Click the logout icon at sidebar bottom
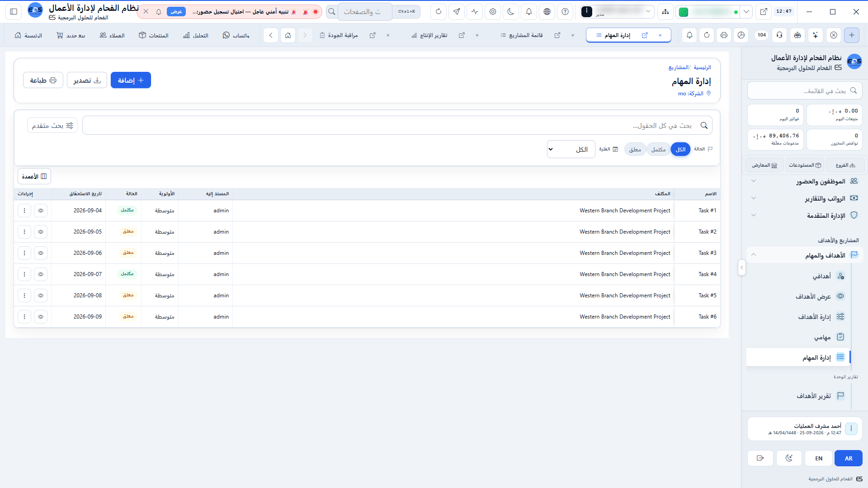The image size is (868, 488). coord(760,458)
